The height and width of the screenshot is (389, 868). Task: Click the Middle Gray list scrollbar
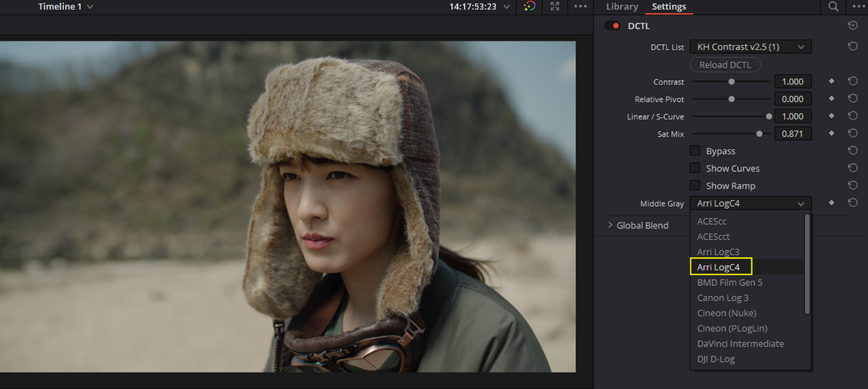pos(807,264)
